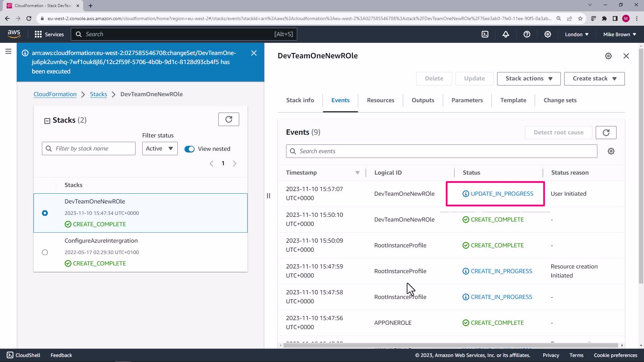Click the UPDATE_IN_PROGRESS status link
This screenshot has width=644, height=362.
tap(502, 194)
